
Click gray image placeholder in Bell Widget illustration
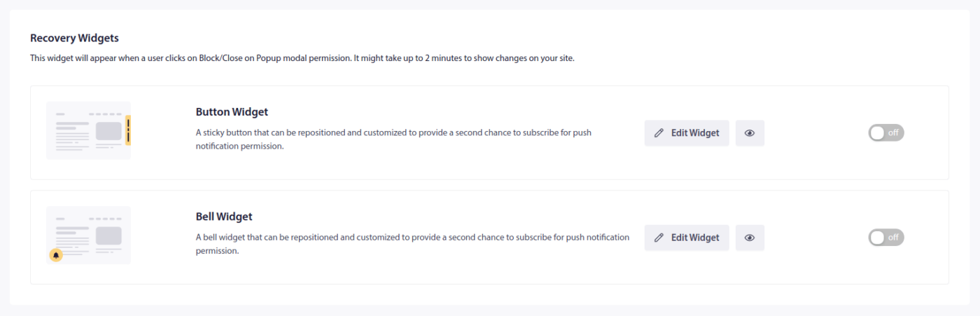click(x=108, y=235)
